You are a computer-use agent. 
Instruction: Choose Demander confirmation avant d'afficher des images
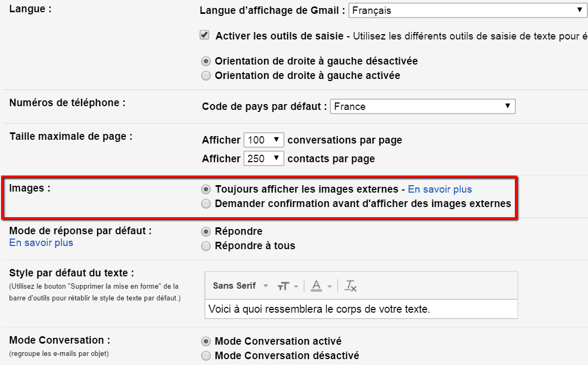click(x=206, y=203)
